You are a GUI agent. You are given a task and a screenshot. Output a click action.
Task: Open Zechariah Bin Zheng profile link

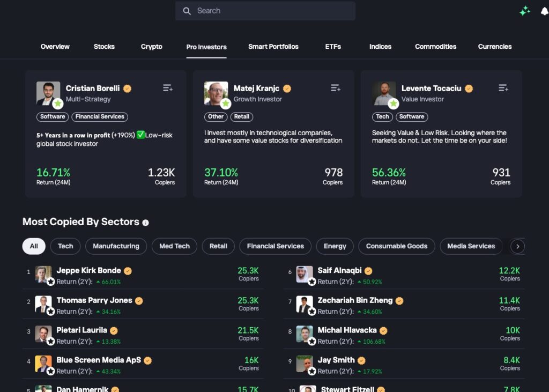point(355,300)
